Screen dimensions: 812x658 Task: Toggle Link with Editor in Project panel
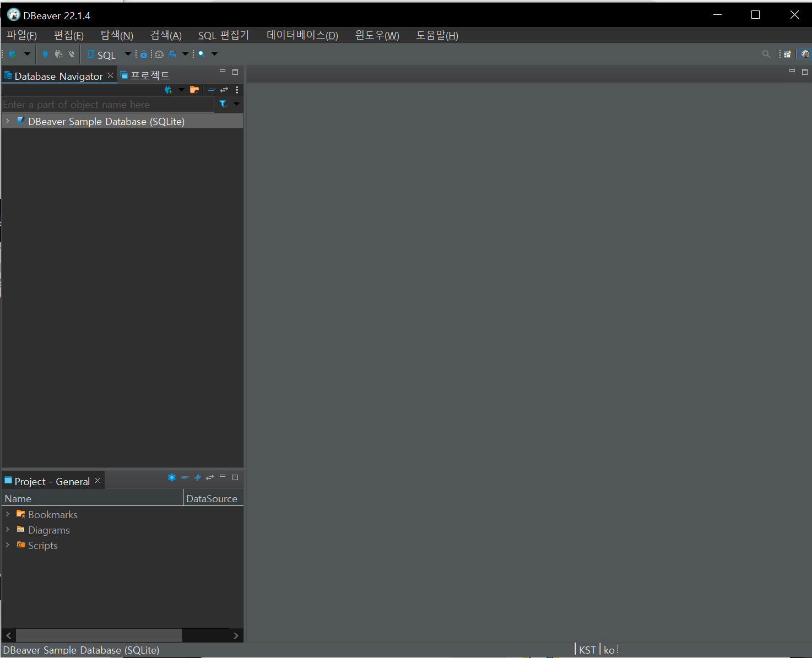coord(210,477)
